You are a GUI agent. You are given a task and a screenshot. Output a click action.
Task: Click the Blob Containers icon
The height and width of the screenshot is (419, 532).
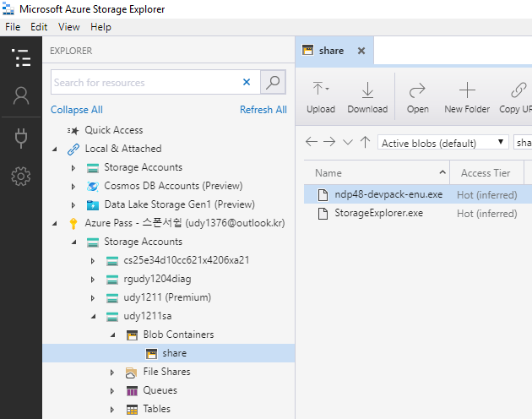132,335
